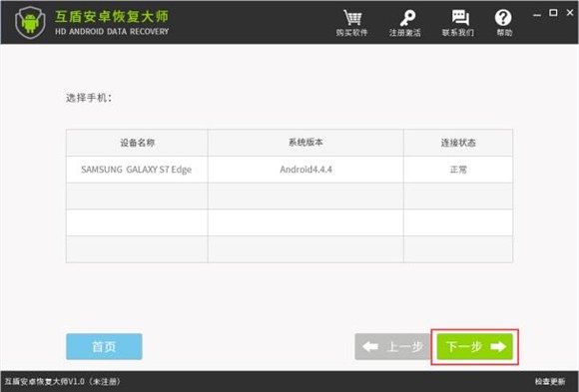Close the recovery app window
This screenshot has height=392, width=579.
[570, 13]
